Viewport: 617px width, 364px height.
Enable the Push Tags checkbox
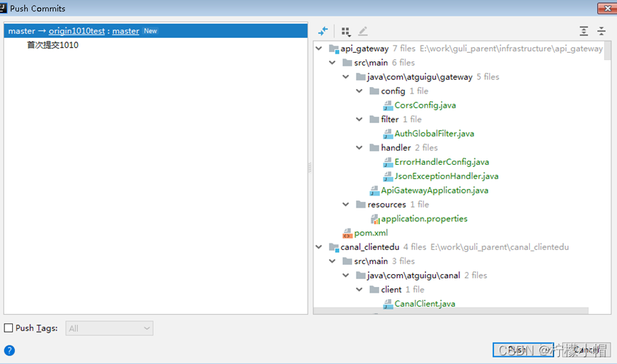[x=9, y=328]
